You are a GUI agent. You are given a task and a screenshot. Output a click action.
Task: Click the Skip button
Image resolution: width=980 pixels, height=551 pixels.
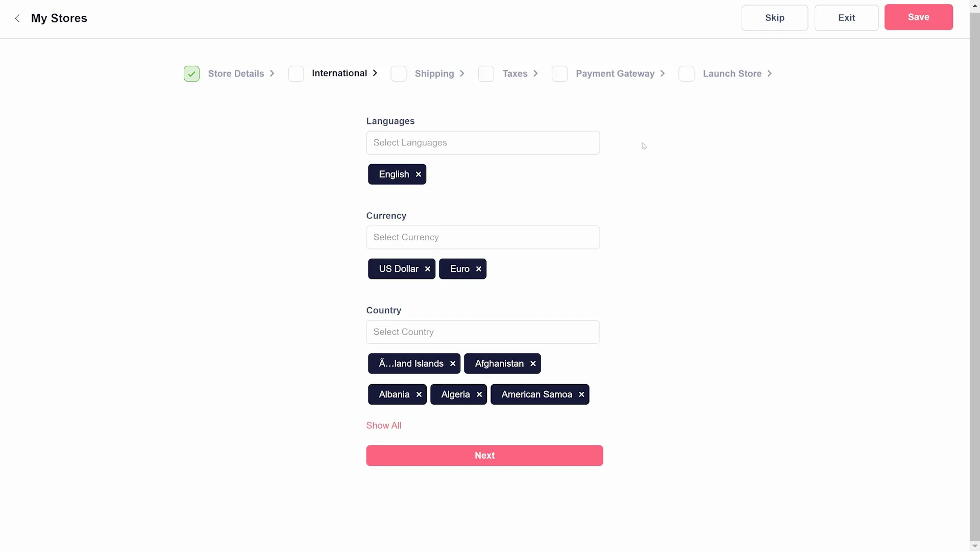[x=775, y=18]
